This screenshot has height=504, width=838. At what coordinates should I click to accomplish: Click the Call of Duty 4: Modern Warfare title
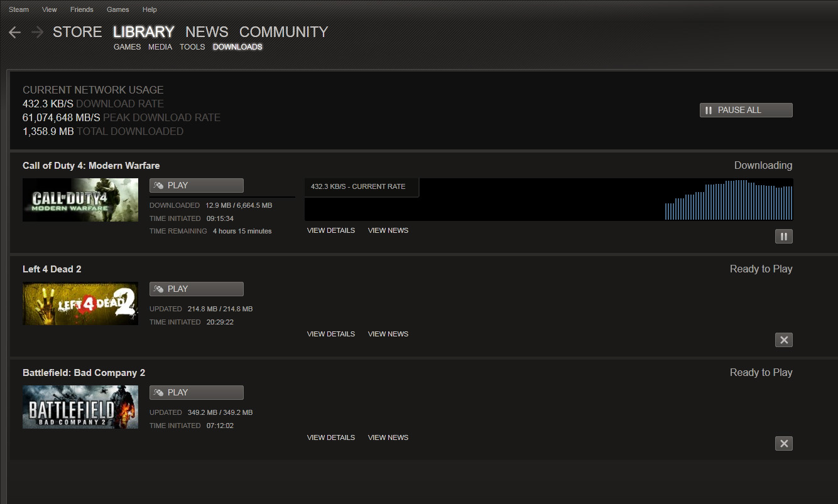pyautogui.click(x=91, y=166)
